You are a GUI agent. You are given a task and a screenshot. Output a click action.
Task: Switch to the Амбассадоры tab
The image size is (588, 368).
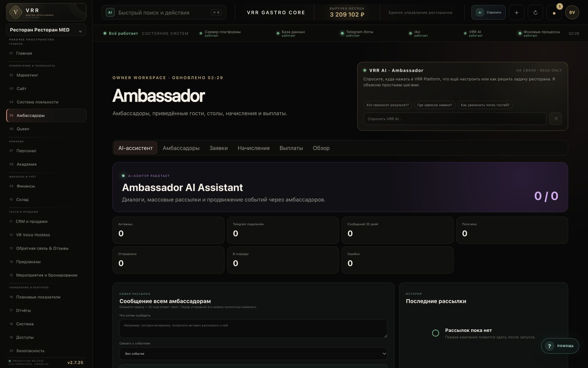pyautogui.click(x=181, y=148)
